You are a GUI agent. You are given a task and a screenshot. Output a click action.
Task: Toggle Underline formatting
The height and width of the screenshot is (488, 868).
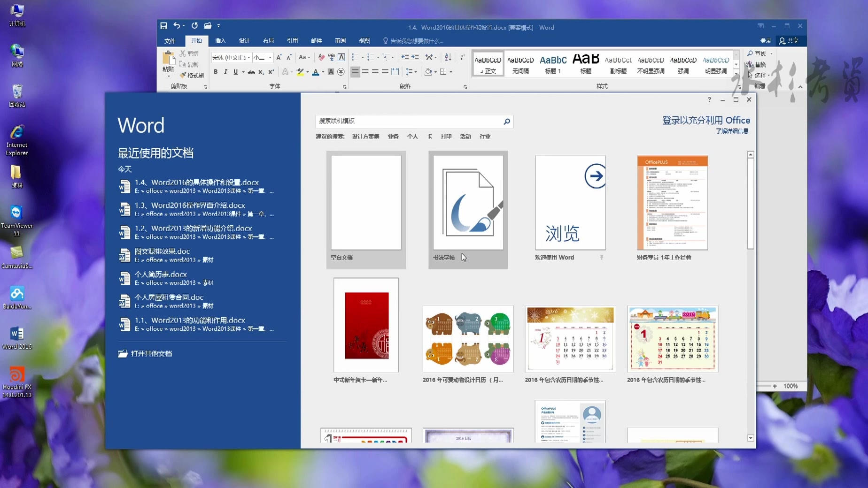235,72
